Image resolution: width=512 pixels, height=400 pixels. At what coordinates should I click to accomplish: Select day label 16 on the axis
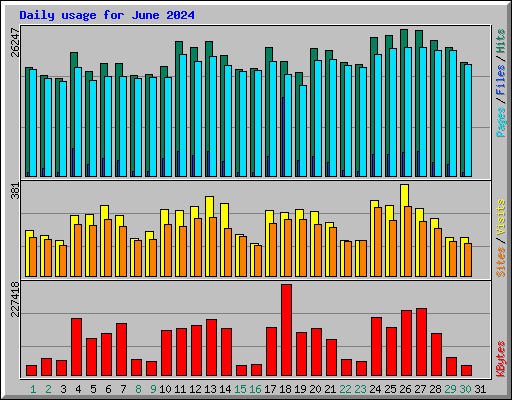click(255, 389)
